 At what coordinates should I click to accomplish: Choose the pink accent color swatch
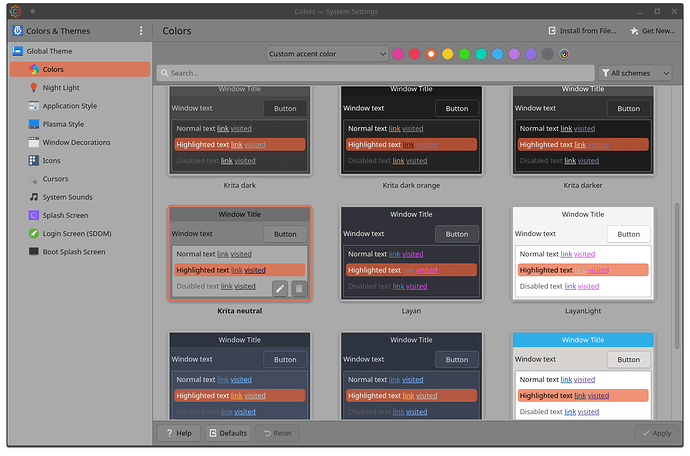click(x=398, y=54)
